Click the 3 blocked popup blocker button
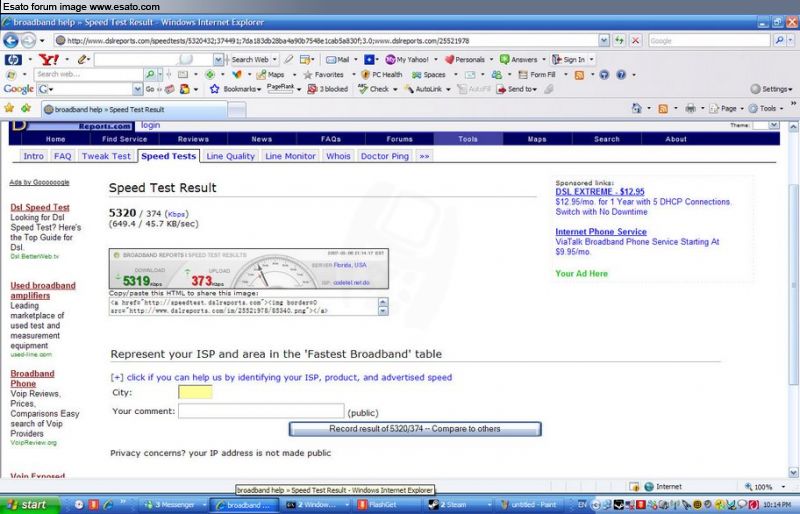The width and height of the screenshot is (800, 514). point(328,89)
